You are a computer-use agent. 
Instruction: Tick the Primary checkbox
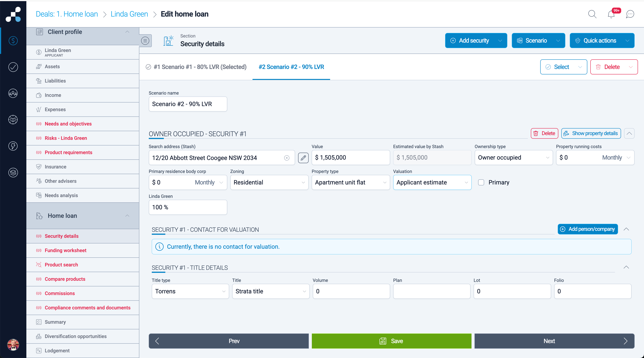click(x=481, y=182)
